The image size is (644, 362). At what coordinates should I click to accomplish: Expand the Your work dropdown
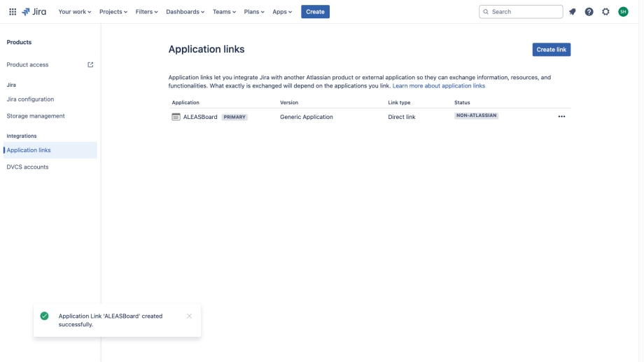75,12
